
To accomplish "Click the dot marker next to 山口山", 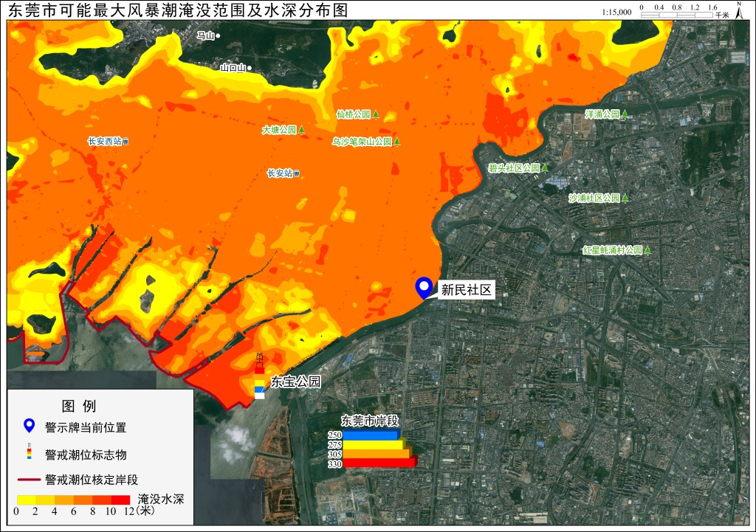I will [x=250, y=68].
